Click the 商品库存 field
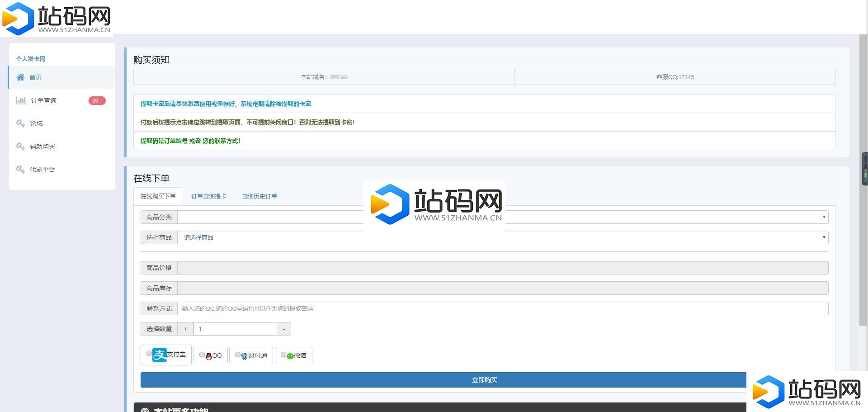Image resolution: width=868 pixels, height=412 pixels. point(503,288)
